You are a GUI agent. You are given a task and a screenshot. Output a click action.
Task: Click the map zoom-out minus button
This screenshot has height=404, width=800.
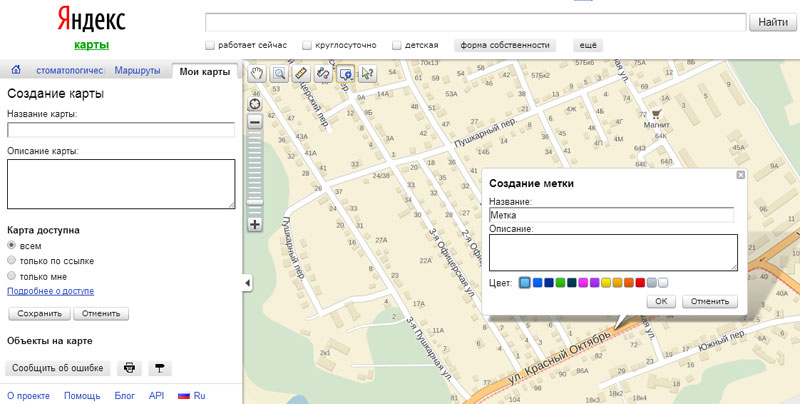point(255,121)
